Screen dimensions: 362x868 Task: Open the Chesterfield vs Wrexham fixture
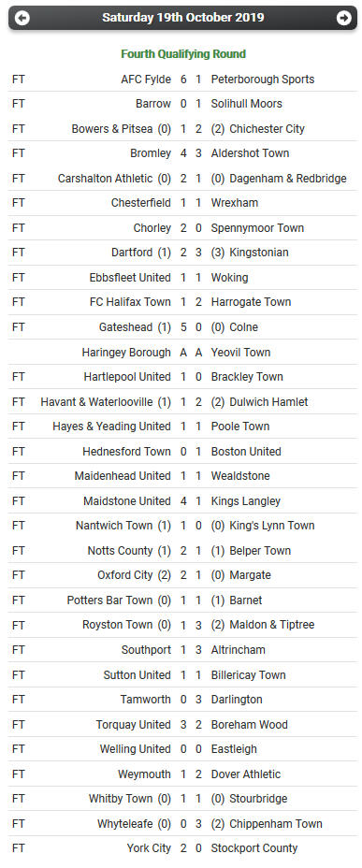(182, 203)
